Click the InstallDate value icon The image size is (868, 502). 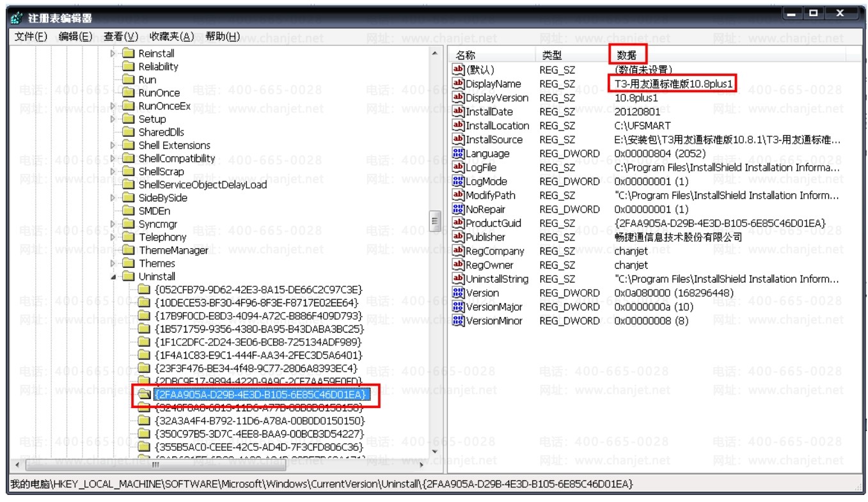click(x=458, y=111)
